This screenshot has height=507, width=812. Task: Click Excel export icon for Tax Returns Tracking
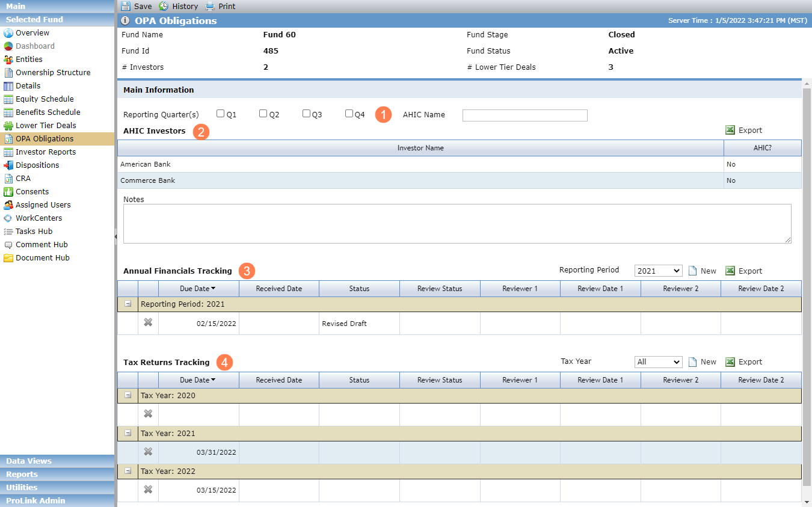coord(730,362)
